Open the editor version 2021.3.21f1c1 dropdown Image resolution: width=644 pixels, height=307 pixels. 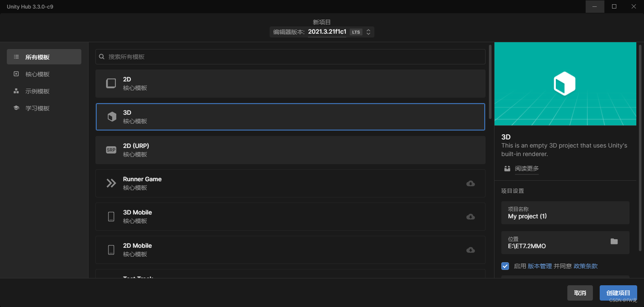[x=322, y=32]
